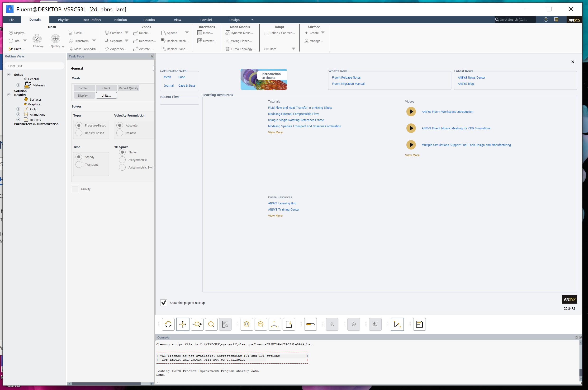This screenshot has width=588, height=390.
Task: Expand the Materials tree node
Action: tap(18, 85)
